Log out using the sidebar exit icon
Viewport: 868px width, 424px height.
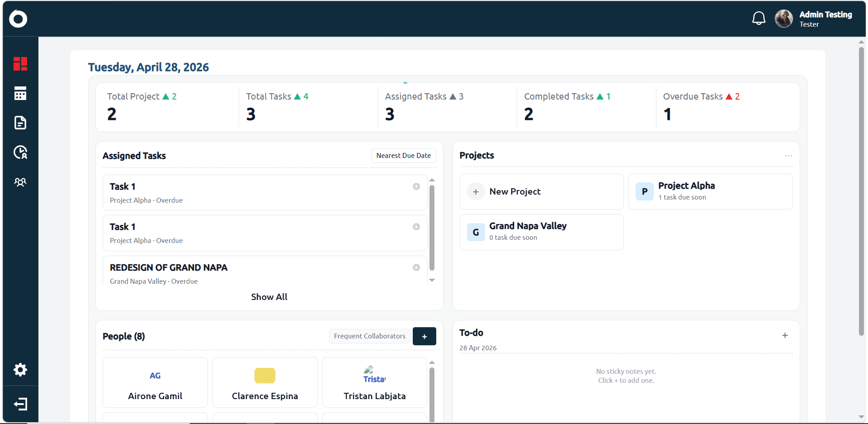pos(20,404)
